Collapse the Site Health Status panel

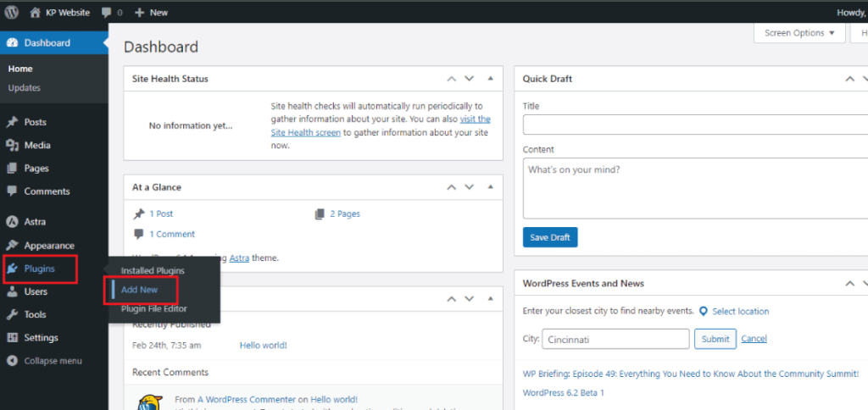490,79
